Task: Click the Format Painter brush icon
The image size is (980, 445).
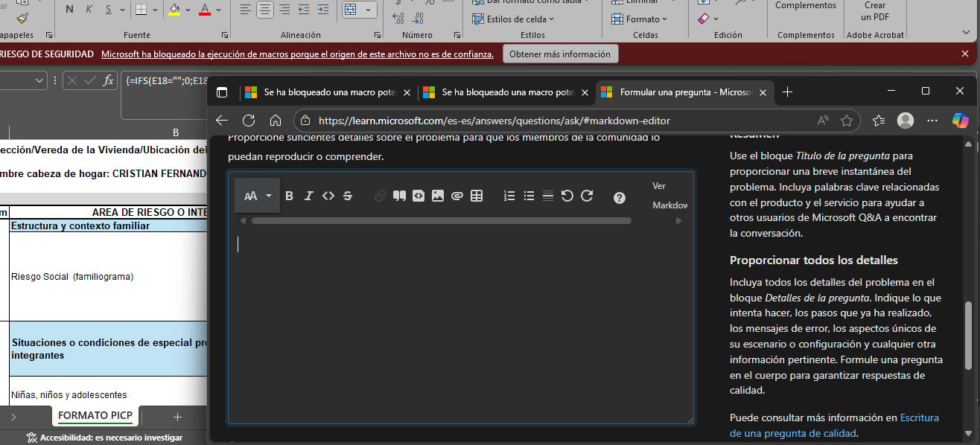Action: [22, 17]
